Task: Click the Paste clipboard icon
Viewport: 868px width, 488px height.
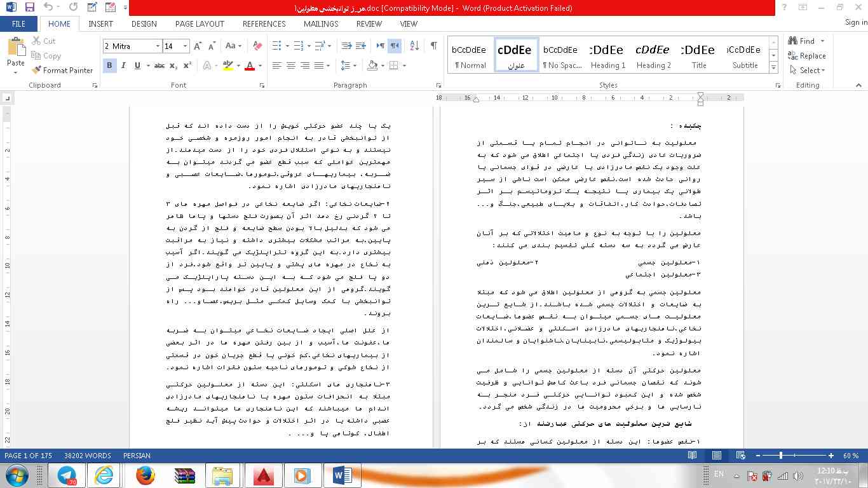Action: click(15, 47)
